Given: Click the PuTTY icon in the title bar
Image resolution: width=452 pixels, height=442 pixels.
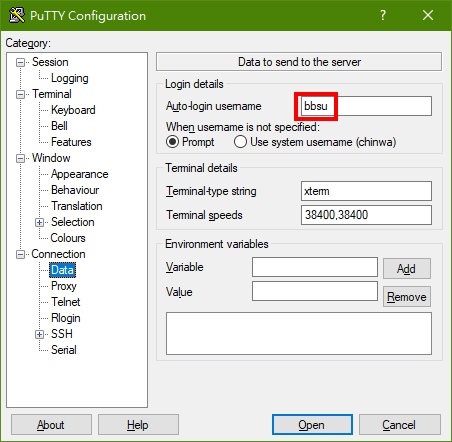Looking at the screenshot, I should pos(16,15).
